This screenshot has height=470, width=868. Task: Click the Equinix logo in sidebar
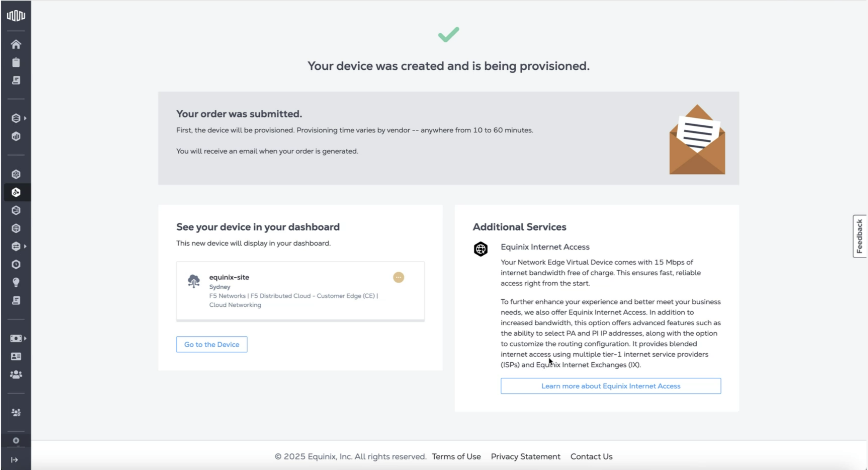16,16
